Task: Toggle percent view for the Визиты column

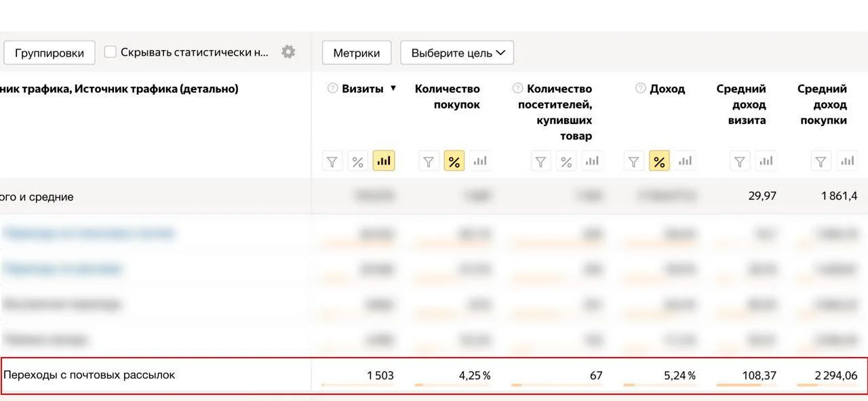Action: [x=357, y=161]
